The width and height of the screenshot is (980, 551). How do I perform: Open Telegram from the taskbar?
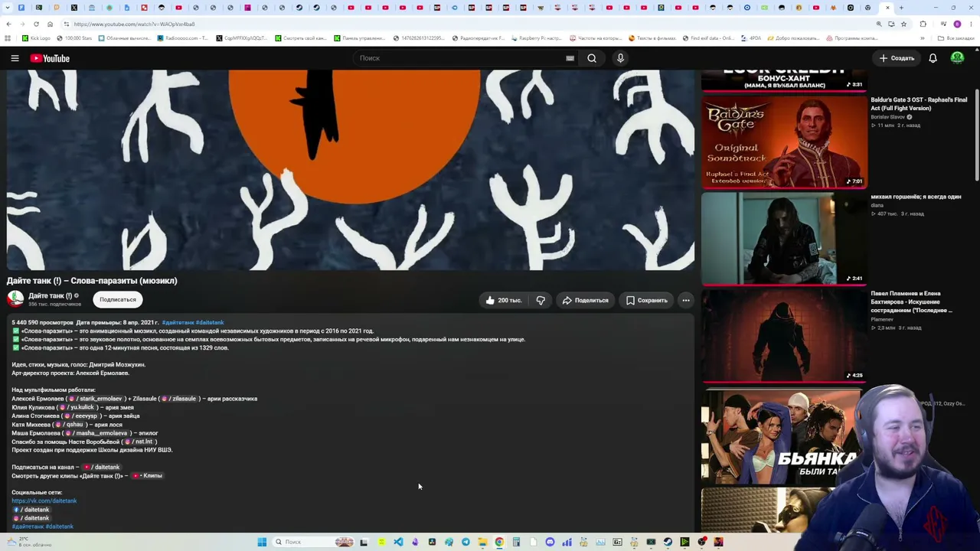(x=465, y=542)
